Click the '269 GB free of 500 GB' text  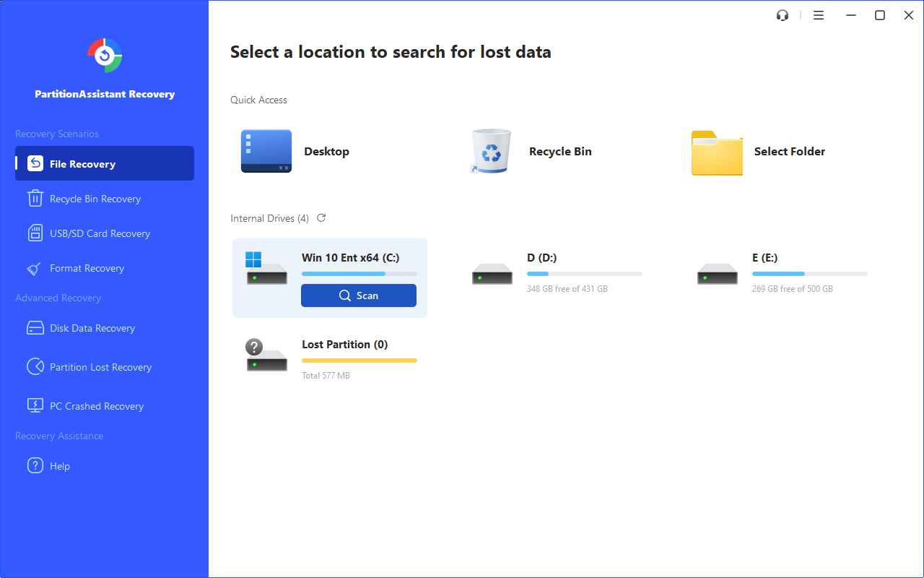tap(793, 289)
